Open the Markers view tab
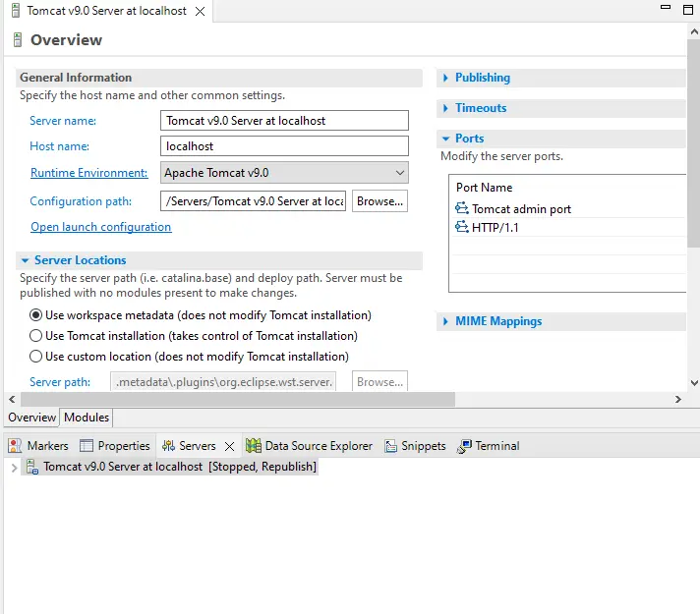Screen dimensions: 700x614 click(x=38, y=445)
